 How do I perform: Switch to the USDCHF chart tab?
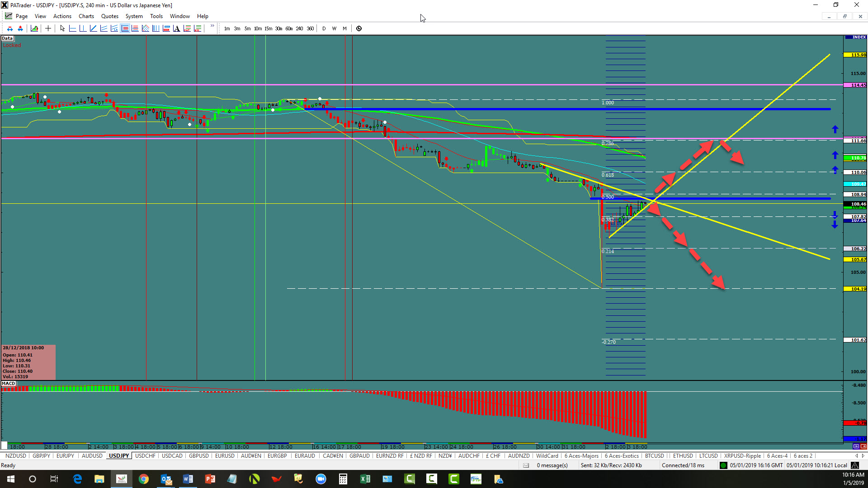(145, 456)
